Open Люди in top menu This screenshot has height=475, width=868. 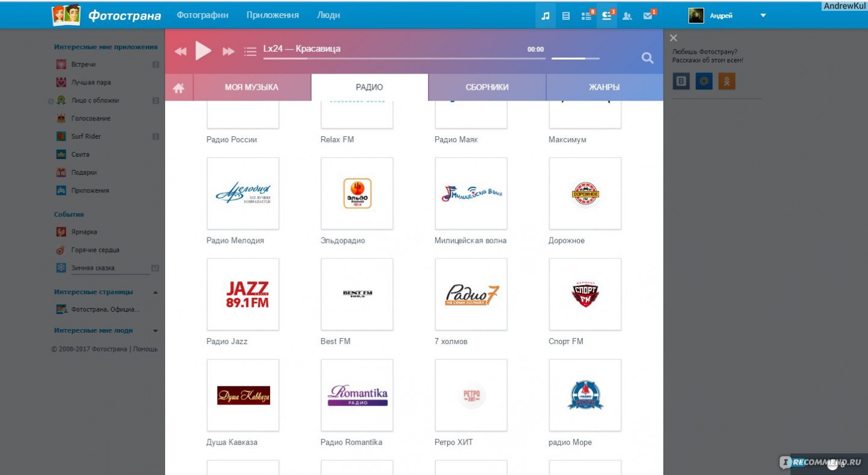coord(329,15)
